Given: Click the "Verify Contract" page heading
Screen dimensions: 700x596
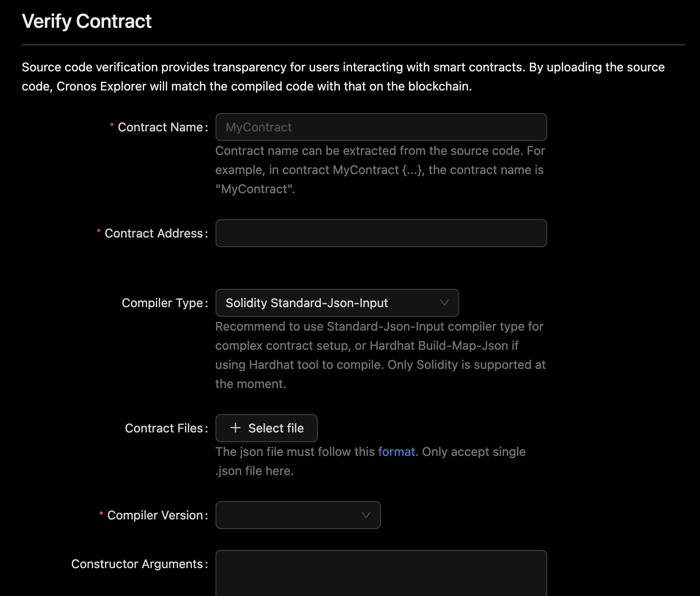Looking at the screenshot, I should (x=87, y=21).
